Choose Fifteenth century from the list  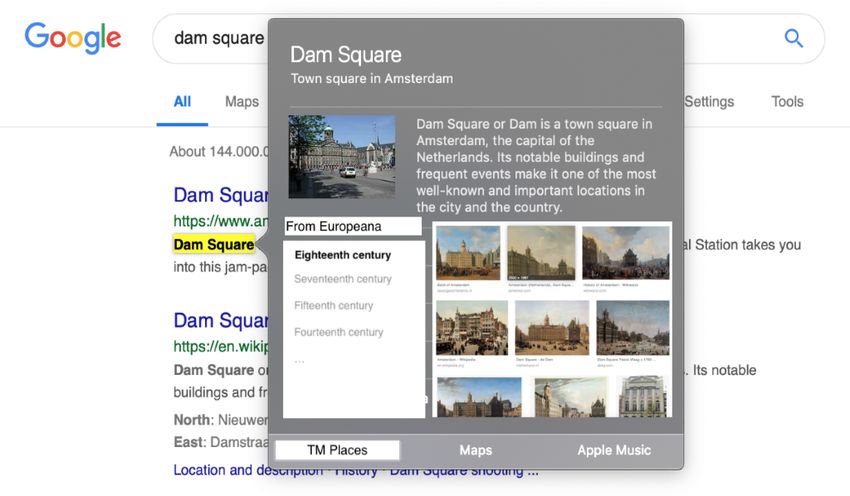click(333, 305)
